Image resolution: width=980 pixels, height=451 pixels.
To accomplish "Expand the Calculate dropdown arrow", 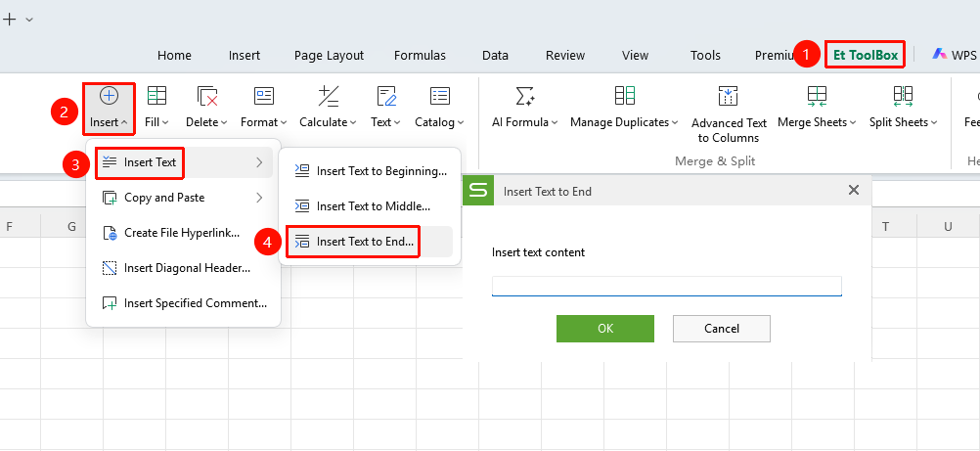I will [352, 122].
